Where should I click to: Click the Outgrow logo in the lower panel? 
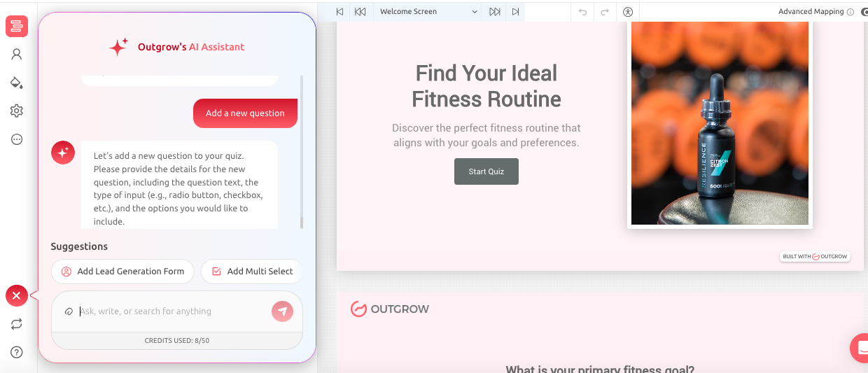pos(390,309)
